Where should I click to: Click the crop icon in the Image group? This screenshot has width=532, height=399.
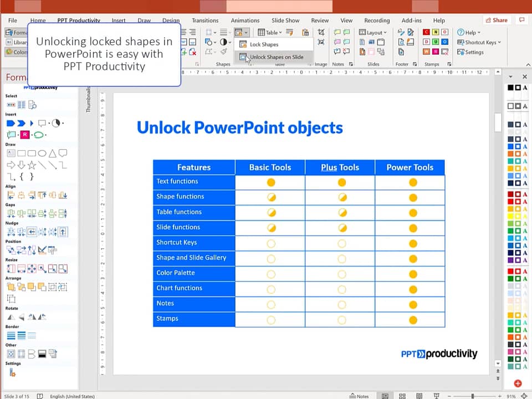[321, 33]
